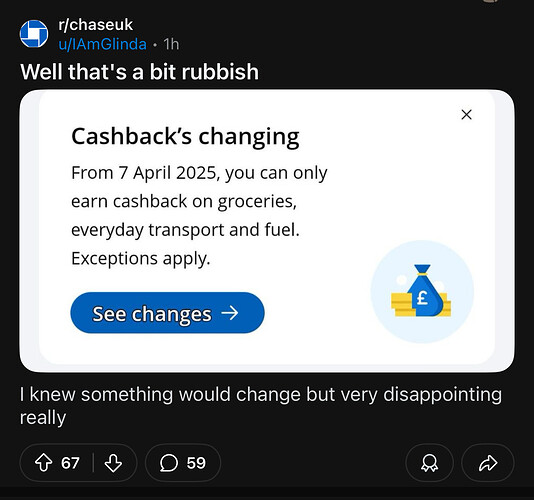Click the post body text about disappointment
The width and height of the screenshot is (534, 500).
tap(261, 406)
